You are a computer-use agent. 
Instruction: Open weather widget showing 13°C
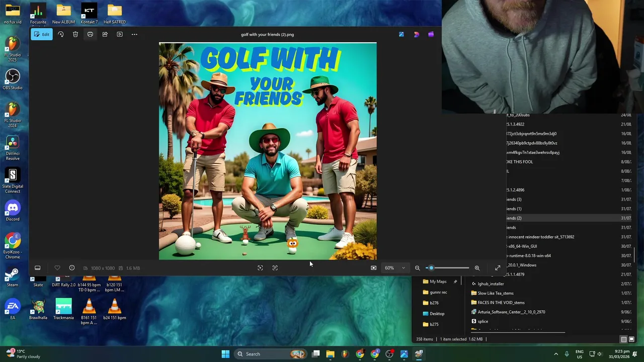click(23, 354)
